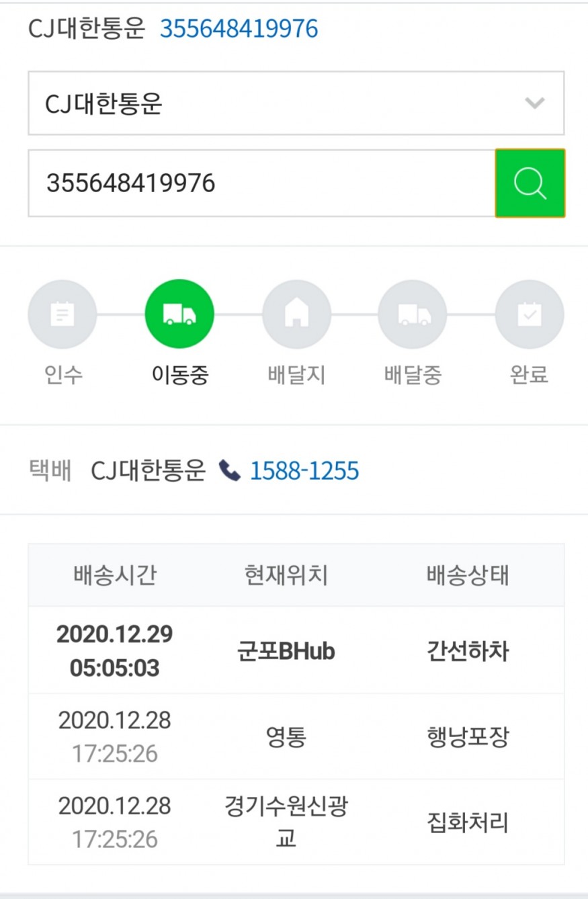Tap the 인수 clipboard step icon
Image resolution: width=588 pixels, height=899 pixels.
(62, 314)
